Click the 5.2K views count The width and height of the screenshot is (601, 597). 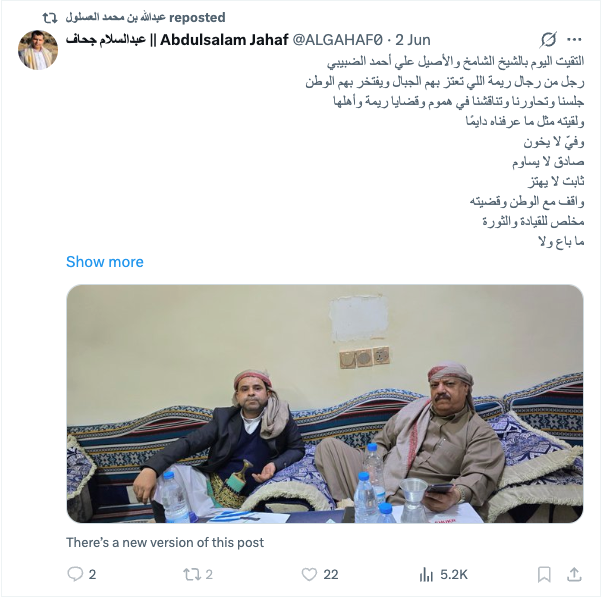click(454, 574)
